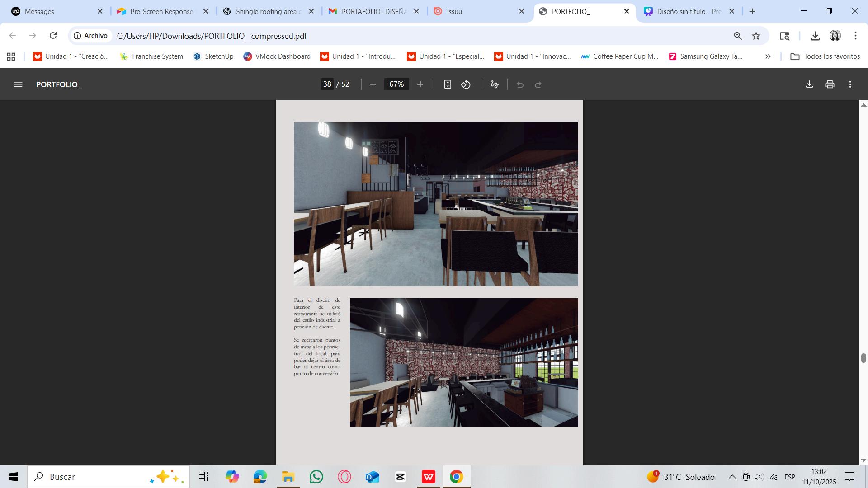Download the PDF from the viewer toolbar
This screenshot has width=868, height=488.
(809, 84)
